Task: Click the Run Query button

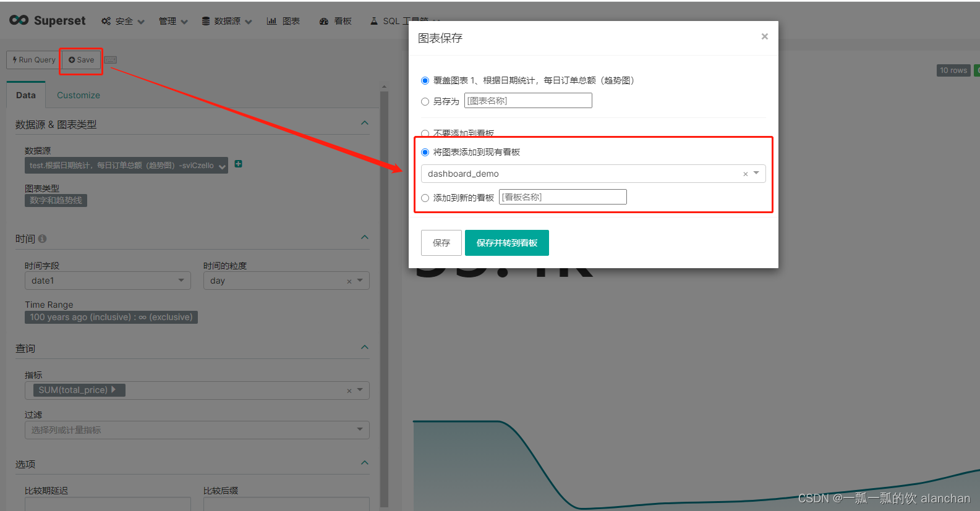Action: (x=34, y=60)
